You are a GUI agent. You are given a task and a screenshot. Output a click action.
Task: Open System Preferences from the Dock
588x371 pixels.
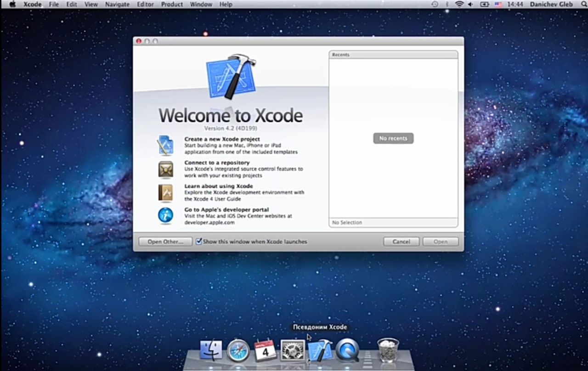pyautogui.click(x=293, y=350)
